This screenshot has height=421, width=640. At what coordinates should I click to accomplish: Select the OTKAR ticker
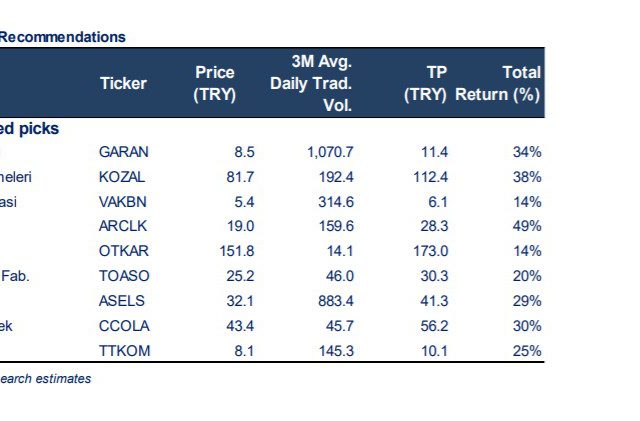pos(124,251)
